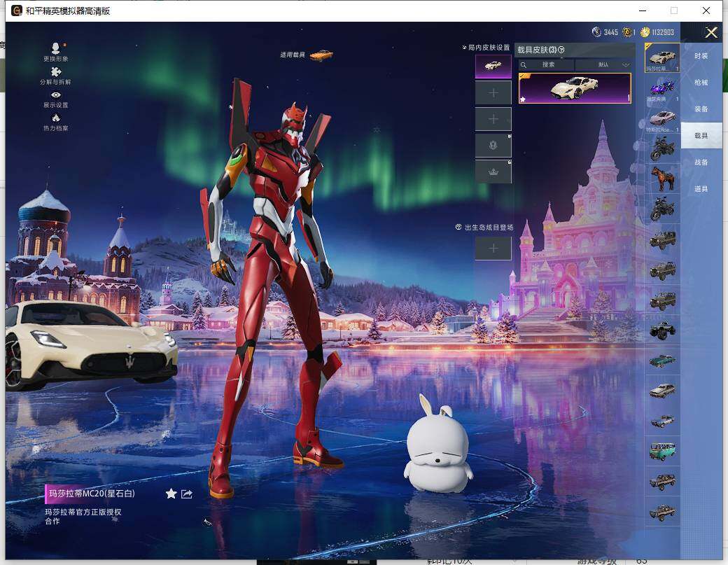Open the 默认 sort dropdown

(603, 64)
